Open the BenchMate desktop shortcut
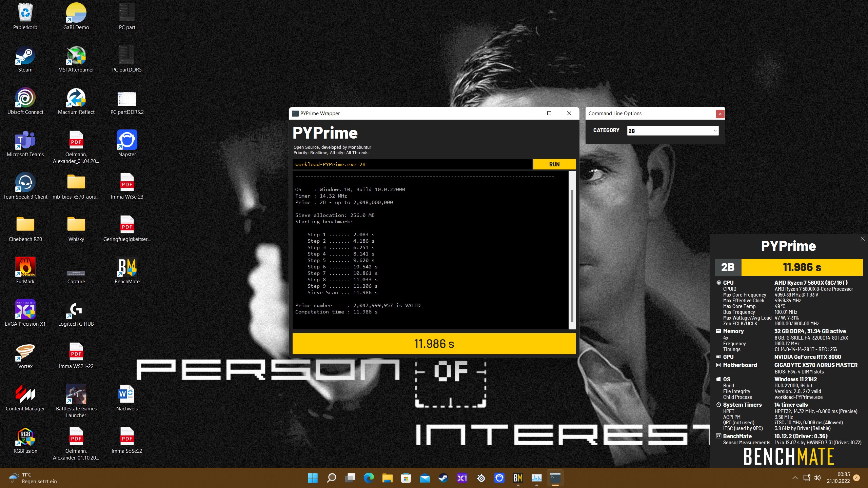 point(127,270)
